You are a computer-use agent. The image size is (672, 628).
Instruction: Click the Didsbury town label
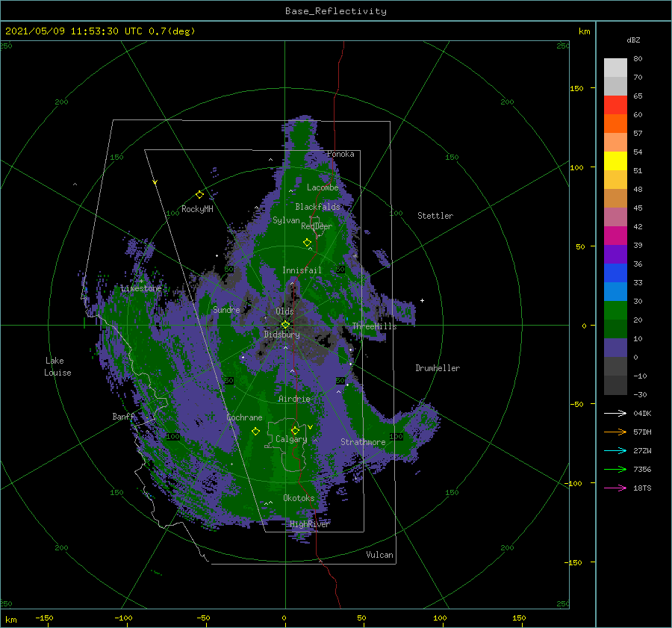[x=281, y=335]
